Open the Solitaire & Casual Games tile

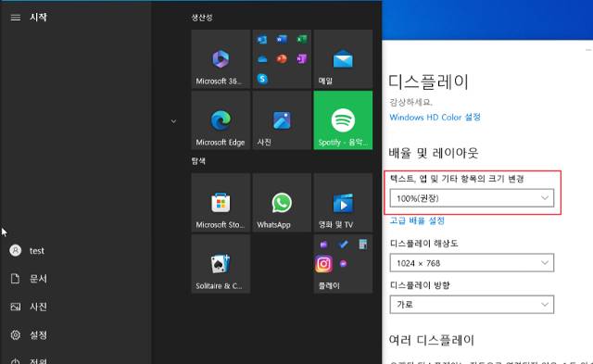pyautogui.click(x=221, y=264)
